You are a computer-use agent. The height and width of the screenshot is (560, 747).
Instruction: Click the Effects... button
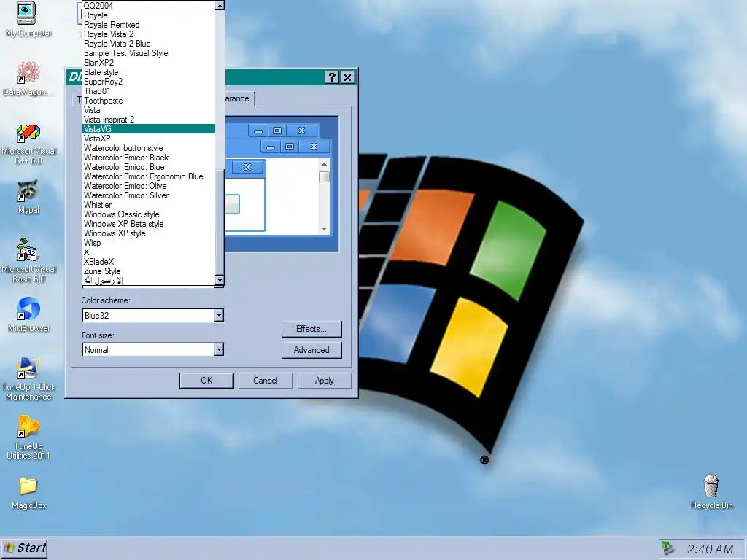click(x=311, y=329)
